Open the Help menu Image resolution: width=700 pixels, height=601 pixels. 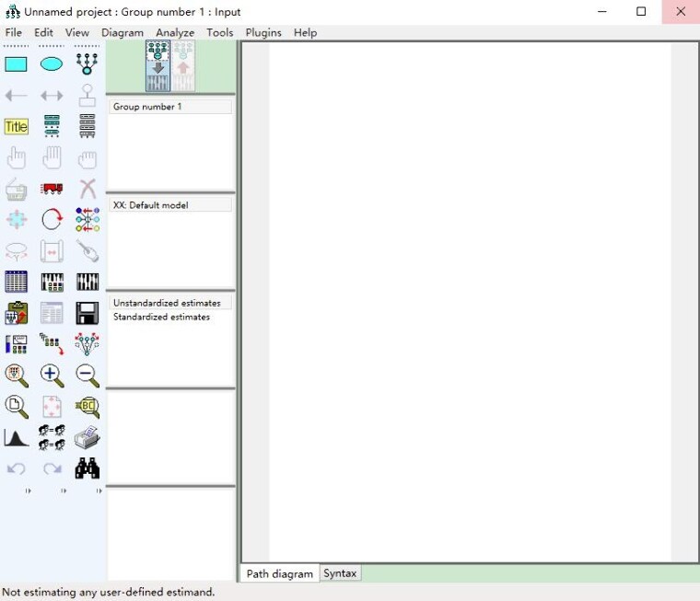click(306, 32)
